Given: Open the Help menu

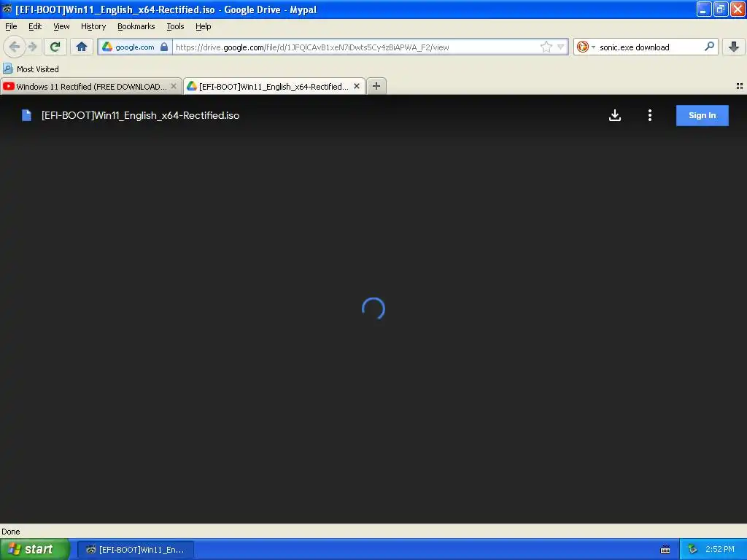Looking at the screenshot, I should click(204, 26).
